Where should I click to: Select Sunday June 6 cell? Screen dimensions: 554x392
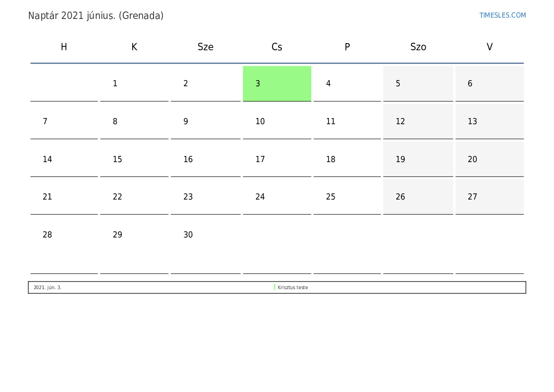point(490,83)
